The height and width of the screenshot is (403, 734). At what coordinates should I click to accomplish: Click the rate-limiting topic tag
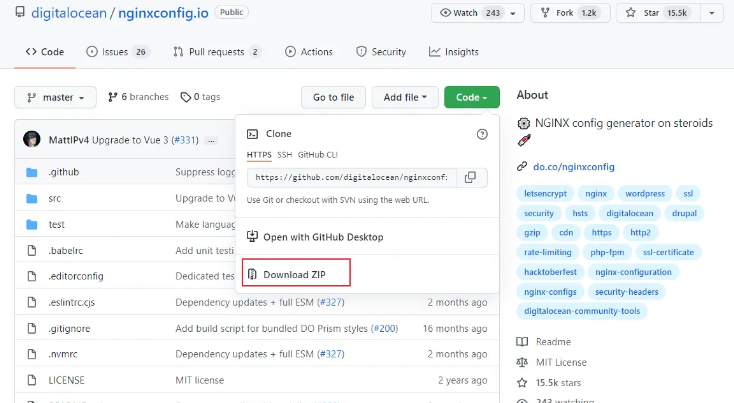tap(548, 252)
